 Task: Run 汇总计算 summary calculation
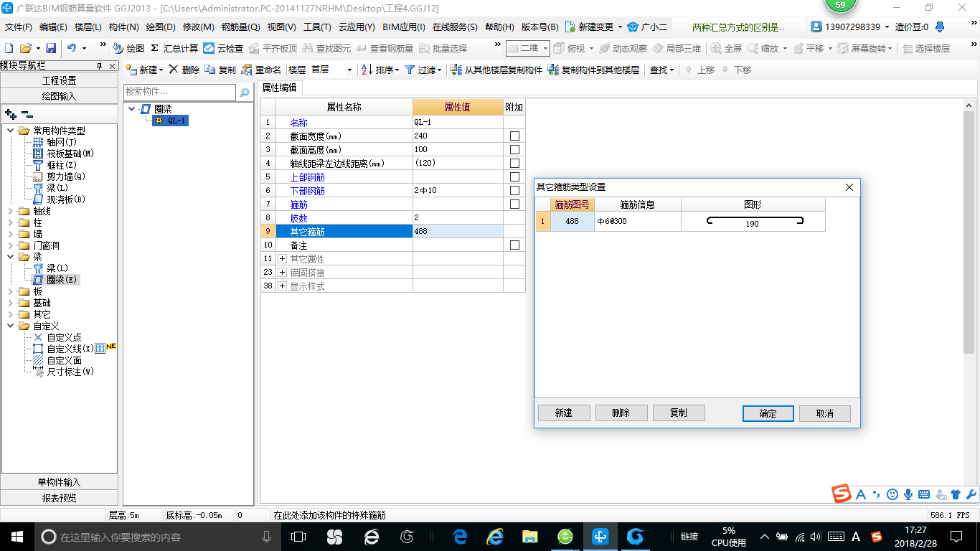pos(174,48)
